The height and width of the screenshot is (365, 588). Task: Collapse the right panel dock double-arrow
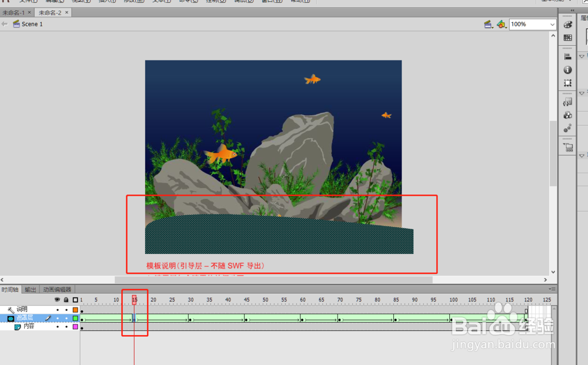click(x=572, y=11)
